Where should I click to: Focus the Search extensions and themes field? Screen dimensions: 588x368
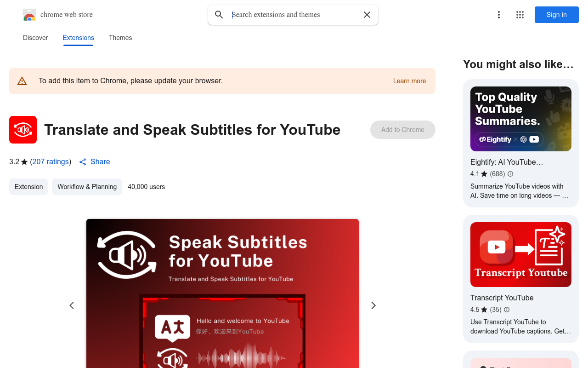pos(294,15)
